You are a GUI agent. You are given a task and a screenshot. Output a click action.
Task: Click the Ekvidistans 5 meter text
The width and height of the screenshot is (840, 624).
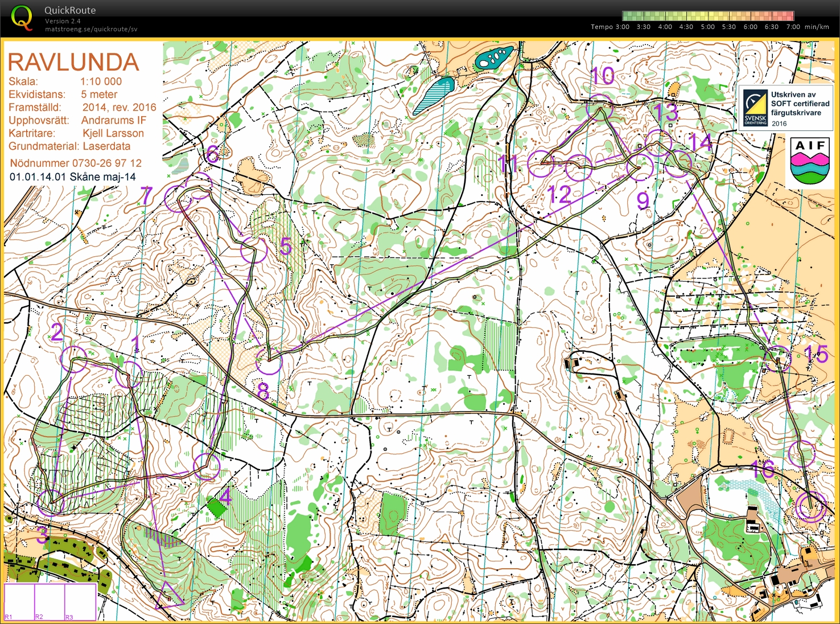pyautogui.click(x=63, y=95)
